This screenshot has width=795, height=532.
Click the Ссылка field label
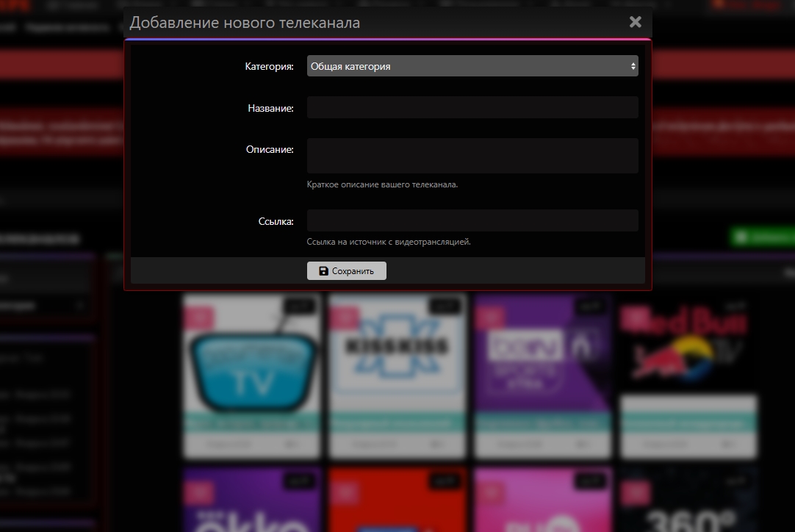pyautogui.click(x=276, y=221)
